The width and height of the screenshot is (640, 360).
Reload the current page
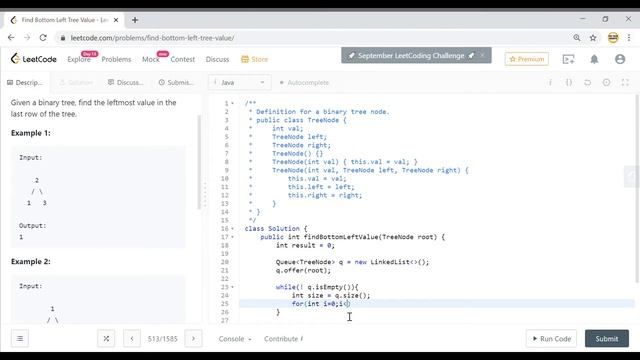(43, 38)
